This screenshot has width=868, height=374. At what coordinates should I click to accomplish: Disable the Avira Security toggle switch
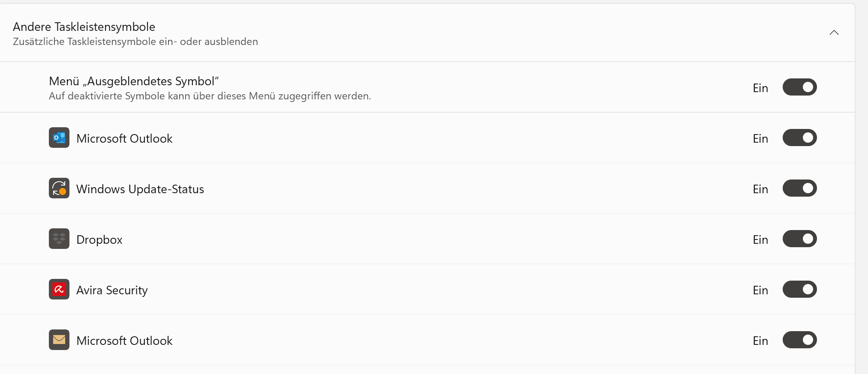pos(799,290)
